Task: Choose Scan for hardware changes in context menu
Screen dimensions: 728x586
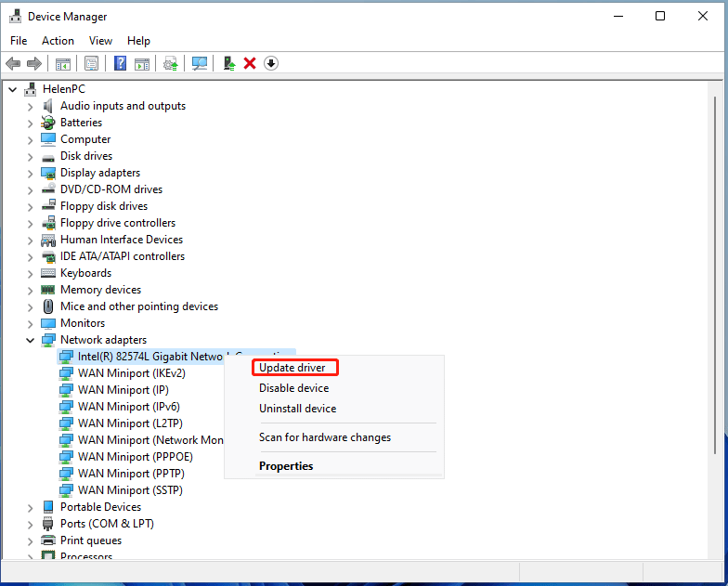Action: coord(334,437)
